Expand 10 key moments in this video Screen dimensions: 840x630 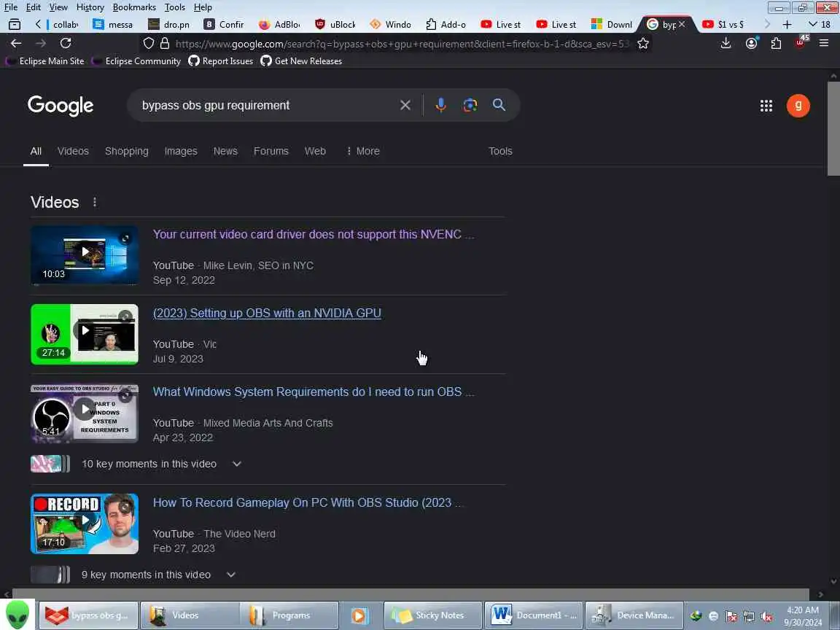237,464
